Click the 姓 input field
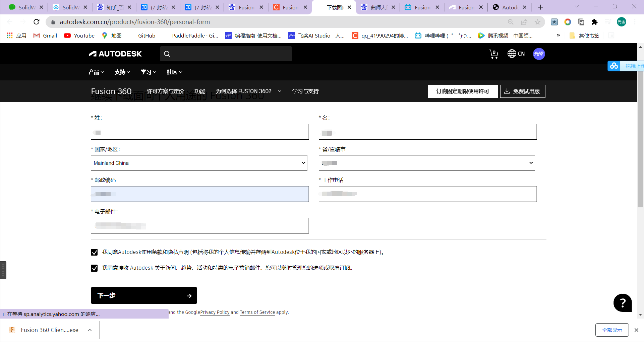The width and height of the screenshot is (644, 342). point(199,132)
